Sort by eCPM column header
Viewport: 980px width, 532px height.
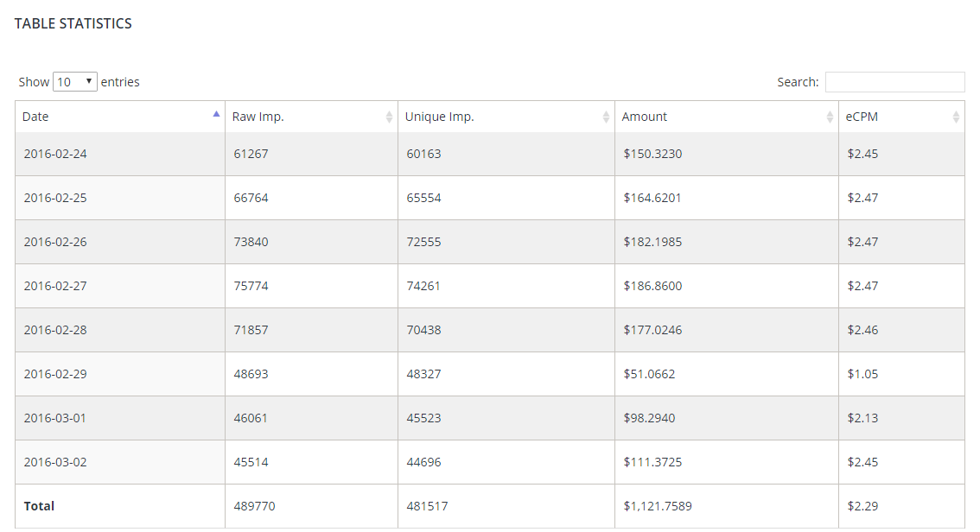click(862, 117)
